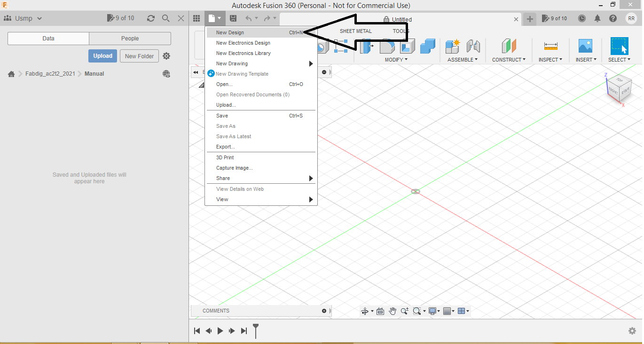Click the Undo arrow
Viewport: 644px width, 344px height.
tap(249, 18)
